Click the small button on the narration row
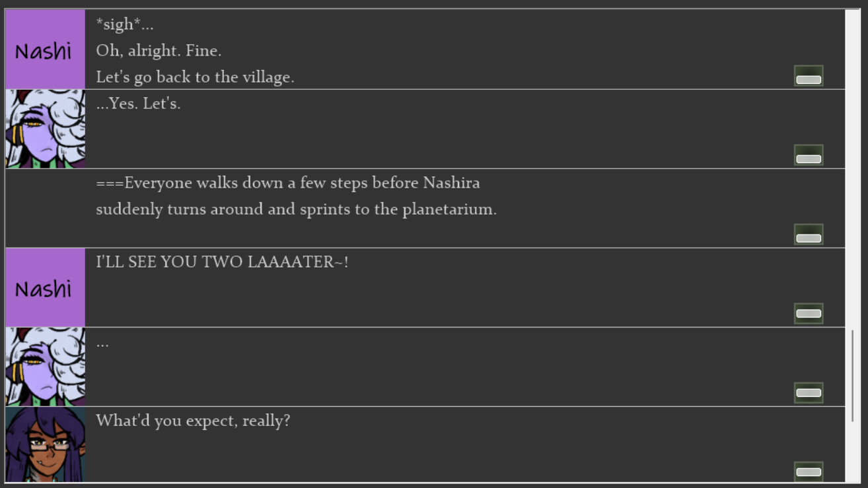 808,235
